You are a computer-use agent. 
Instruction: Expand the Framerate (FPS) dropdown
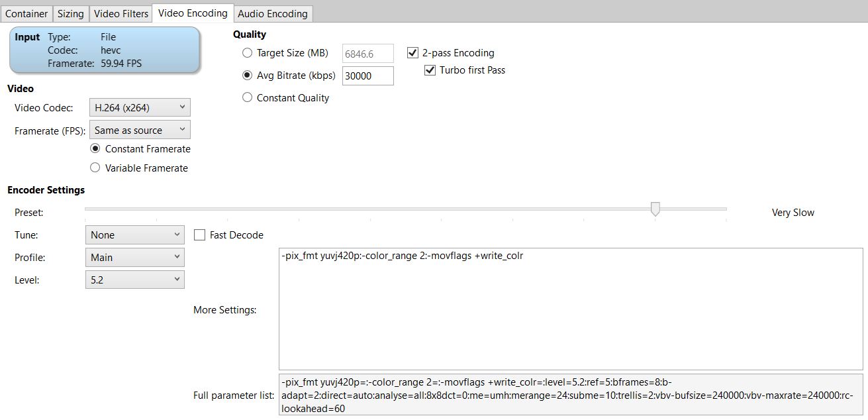click(140, 130)
